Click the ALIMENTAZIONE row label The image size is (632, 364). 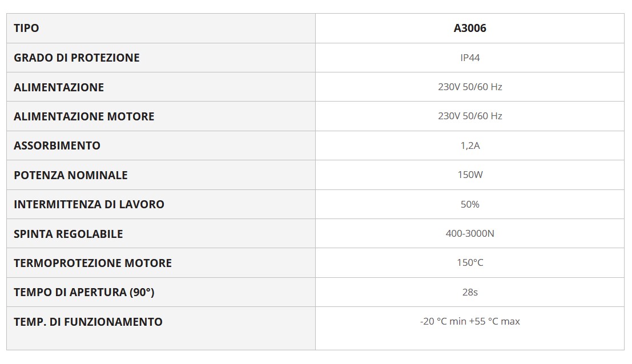pyautogui.click(x=59, y=87)
